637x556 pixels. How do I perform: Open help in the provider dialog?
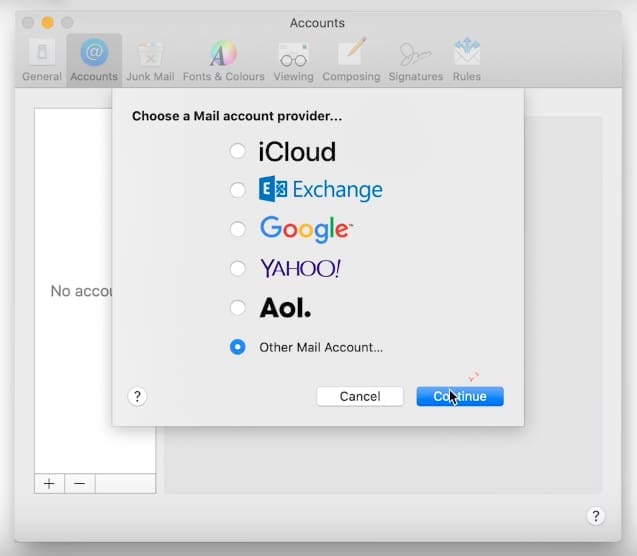point(137,396)
